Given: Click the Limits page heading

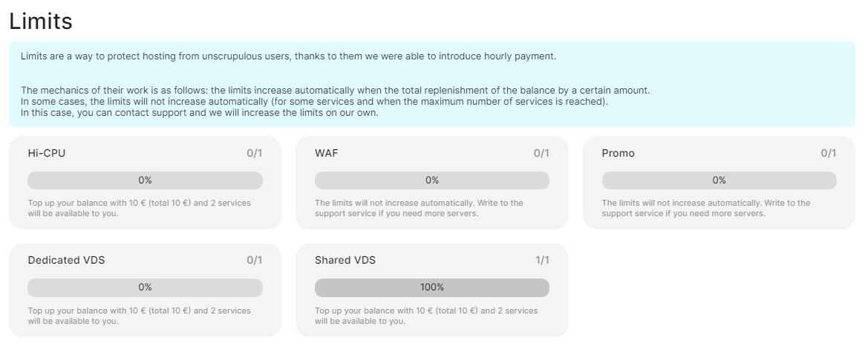Looking at the screenshot, I should pyautogui.click(x=41, y=22).
